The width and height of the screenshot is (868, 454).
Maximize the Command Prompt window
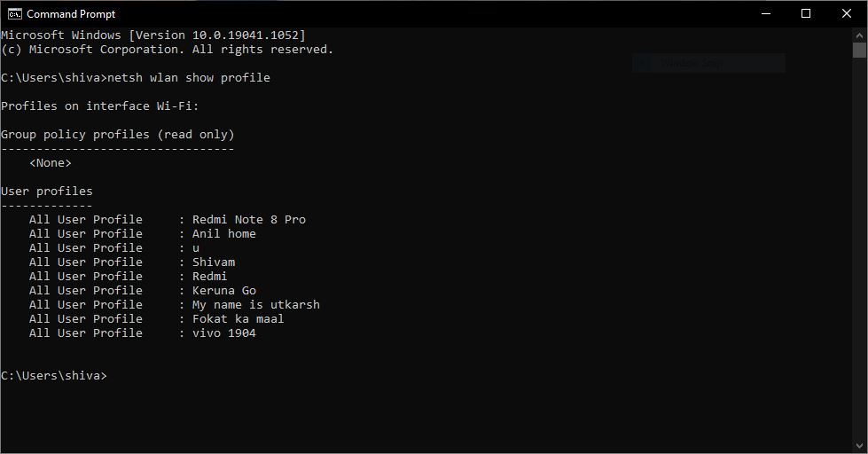pos(806,14)
